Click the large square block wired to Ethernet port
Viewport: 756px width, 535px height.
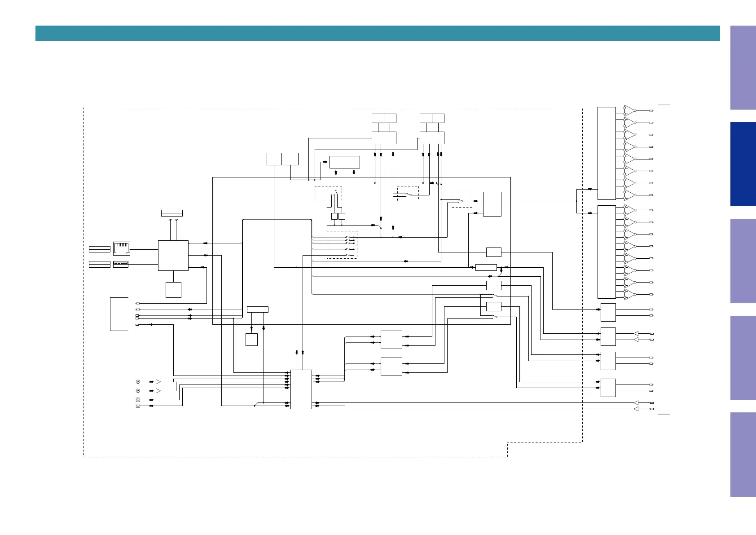click(x=173, y=256)
